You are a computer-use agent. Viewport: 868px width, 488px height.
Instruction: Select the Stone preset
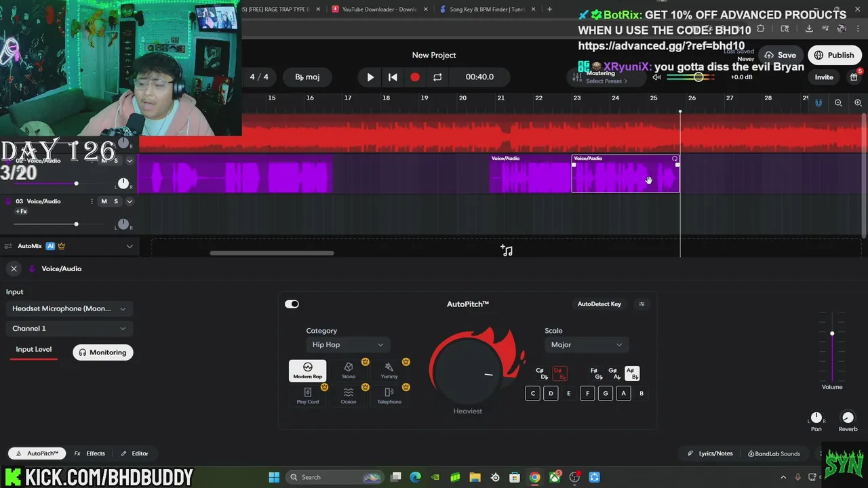tap(349, 371)
